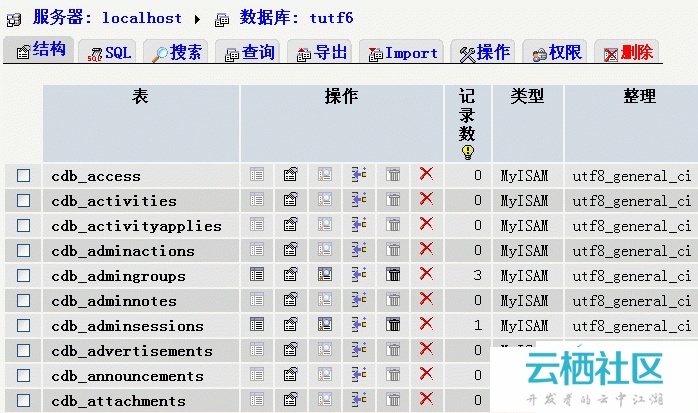This screenshot has height=413, width=698.
Task: Check the box for cdb_attachments
Action: coord(23,401)
